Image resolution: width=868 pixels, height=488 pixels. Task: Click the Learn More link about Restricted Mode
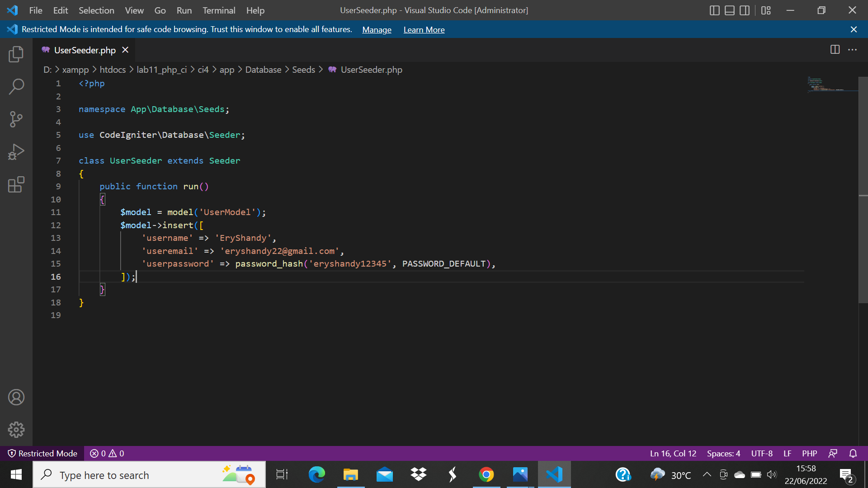[x=424, y=29]
